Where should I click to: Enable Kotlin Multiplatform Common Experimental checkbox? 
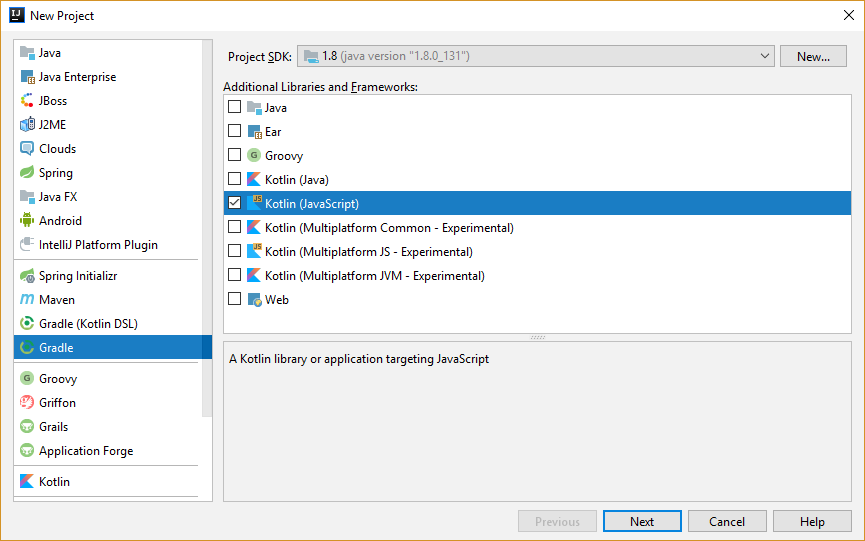pos(234,227)
